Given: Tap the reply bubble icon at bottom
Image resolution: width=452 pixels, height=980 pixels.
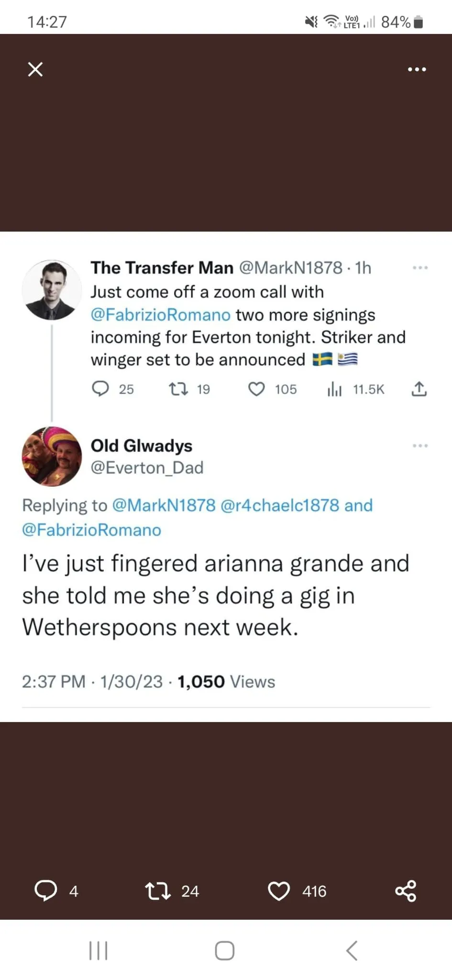Looking at the screenshot, I should click(46, 891).
